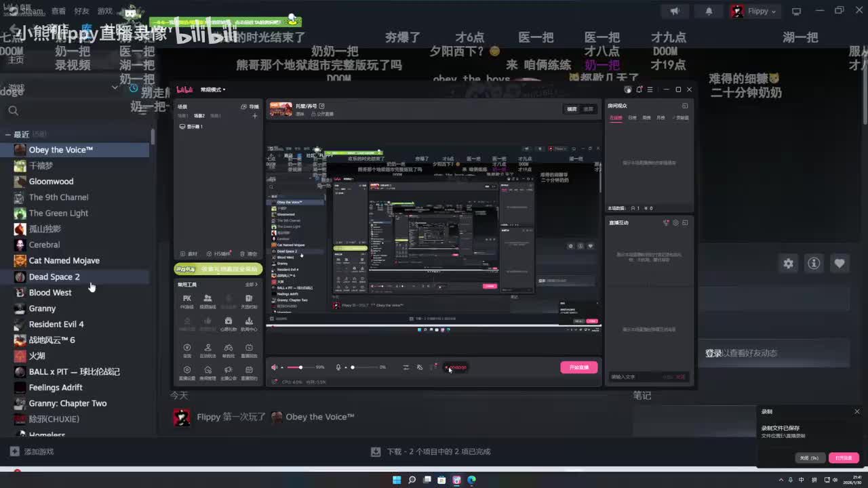Select BALL x PIT game entry

point(75,371)
